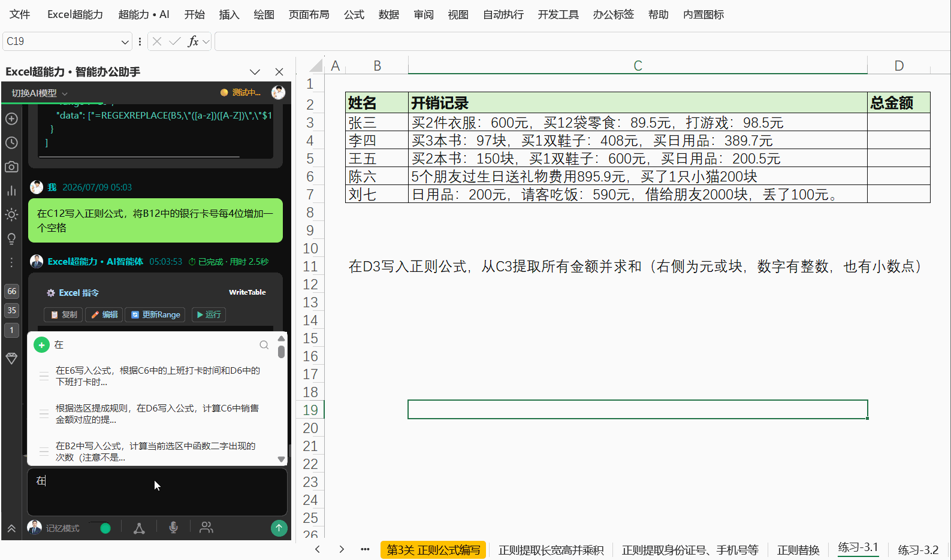Click the 运行 run button

tap(209, 314)
